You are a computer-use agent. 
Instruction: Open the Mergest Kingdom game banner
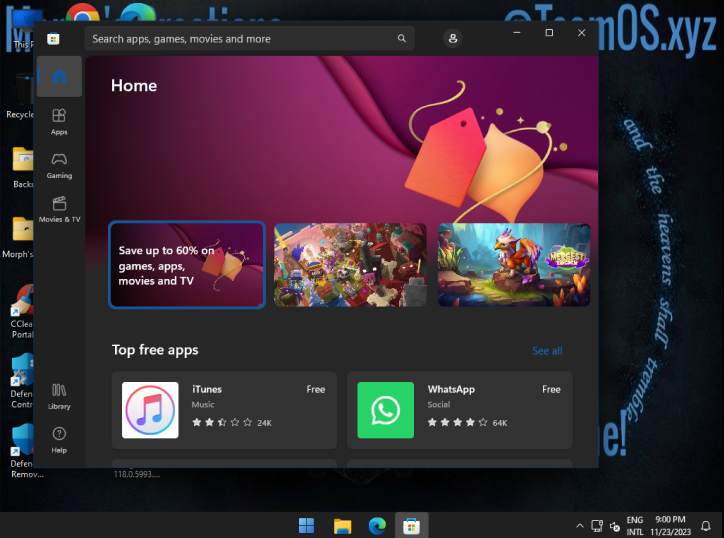point(514,265)
